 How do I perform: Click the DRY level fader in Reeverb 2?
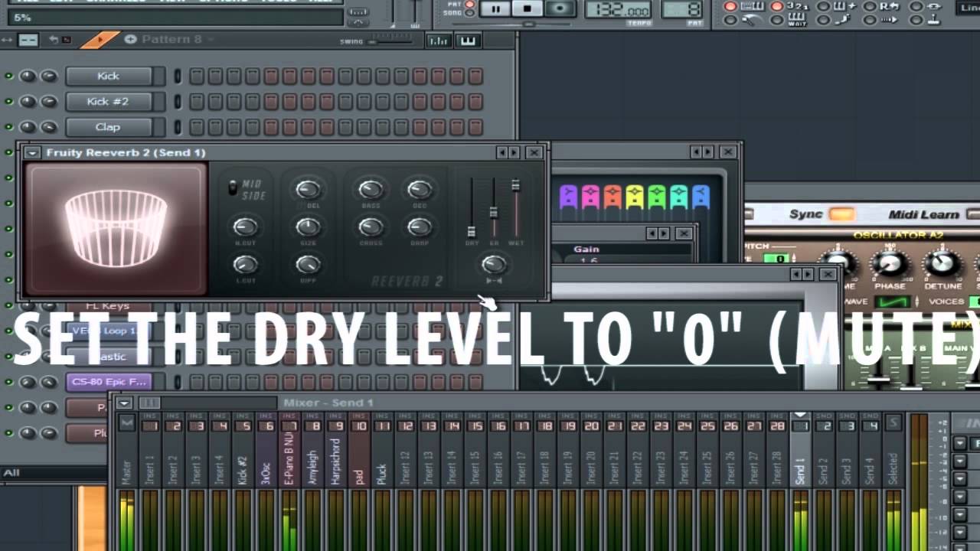471,231
